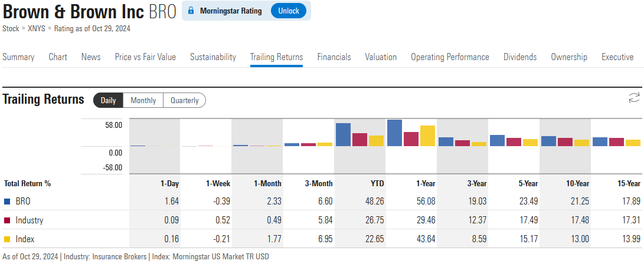Click the red Industry legend swatch

coord(7,220)
